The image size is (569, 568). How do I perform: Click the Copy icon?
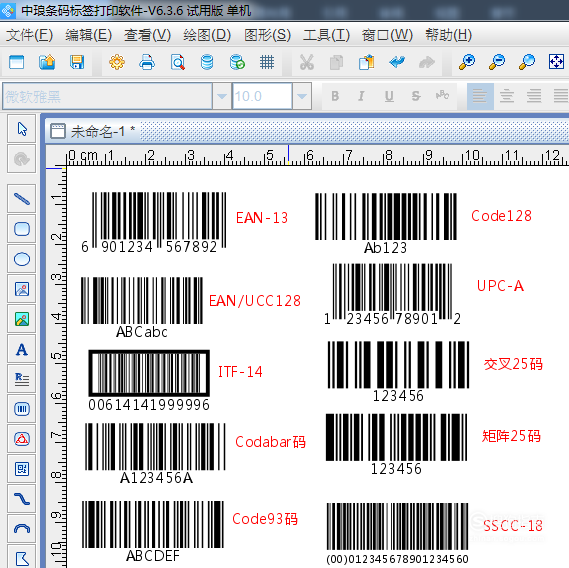(336, 62)
